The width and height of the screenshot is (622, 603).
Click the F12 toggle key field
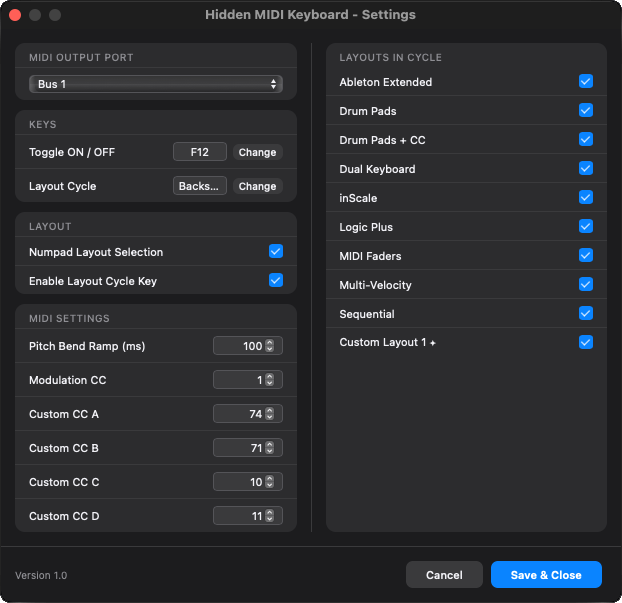click(200, 152)
